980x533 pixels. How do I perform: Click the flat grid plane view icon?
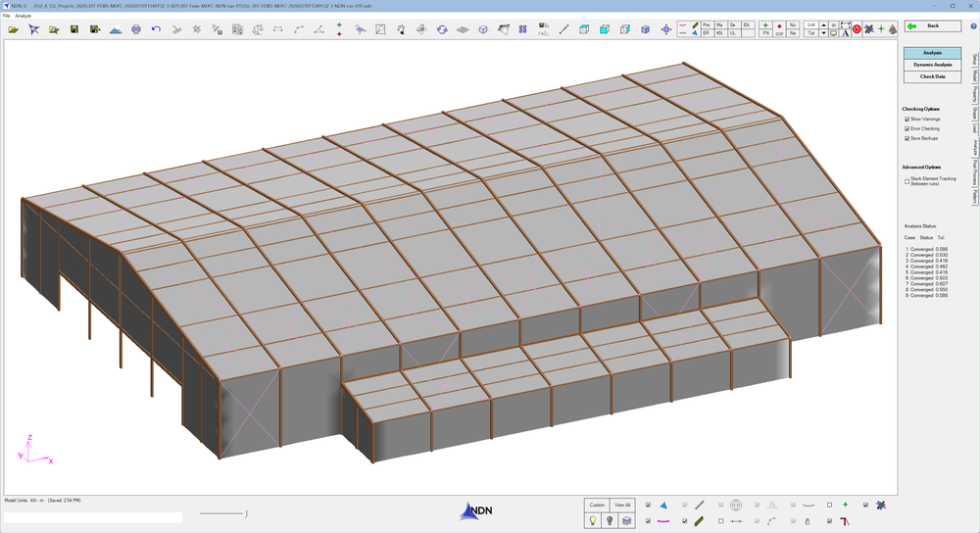[x=463, y=29]
